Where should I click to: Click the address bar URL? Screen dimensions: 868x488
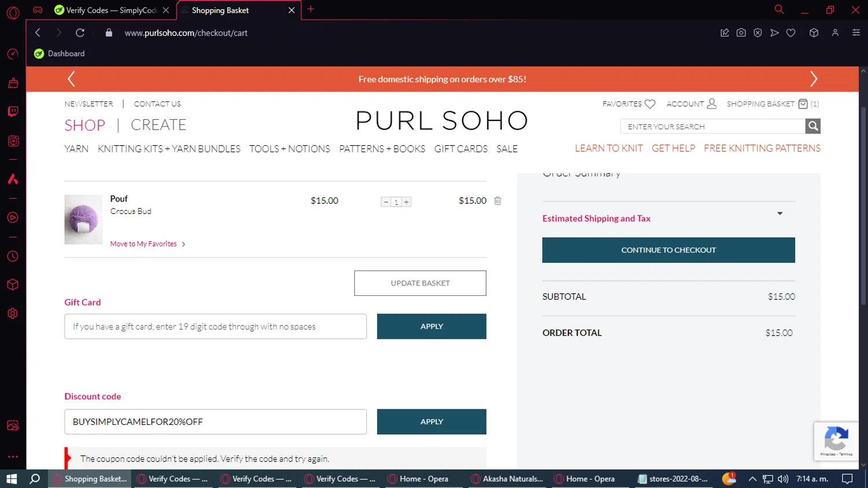pos(186,33)
